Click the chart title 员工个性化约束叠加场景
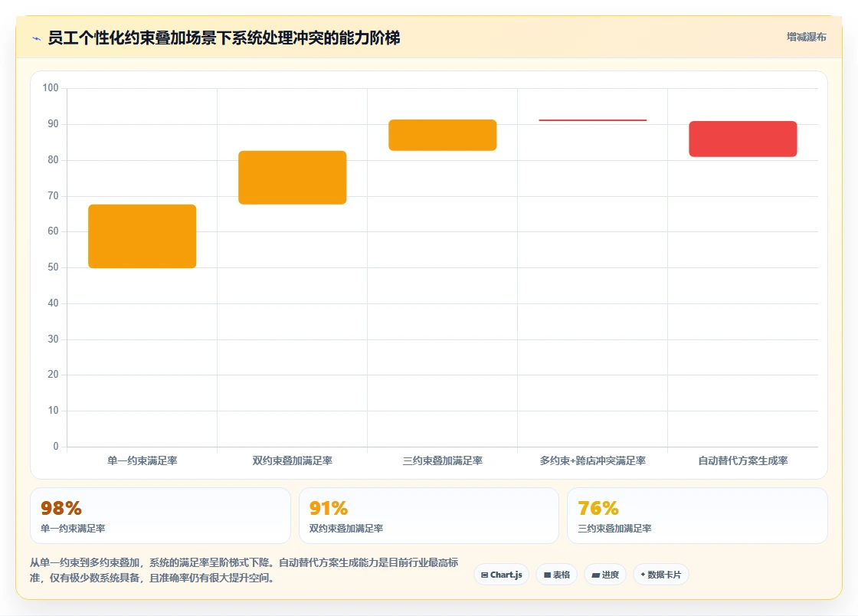The width and height of the screenshot is (858, 616). click(224, 38)
